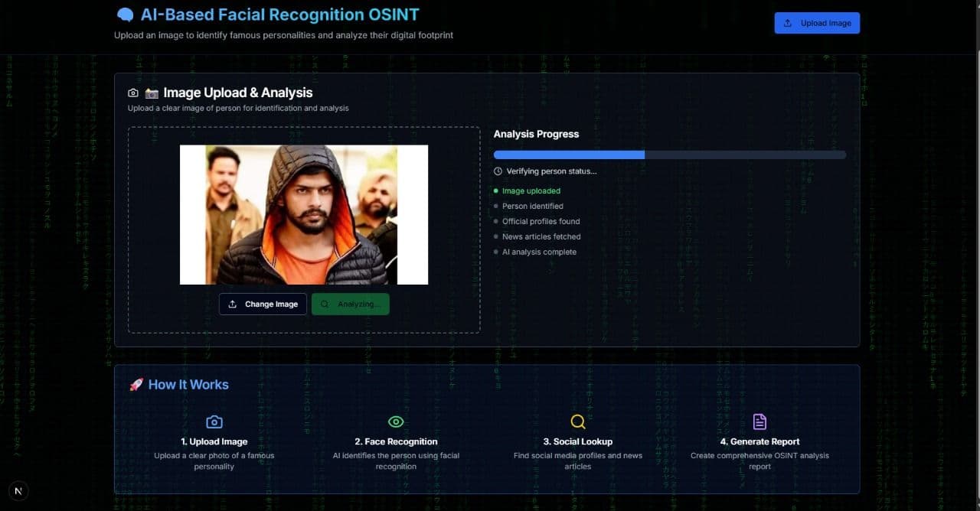
Task: Click the green dot beside Image uploaded
Action: pos(496,191)
